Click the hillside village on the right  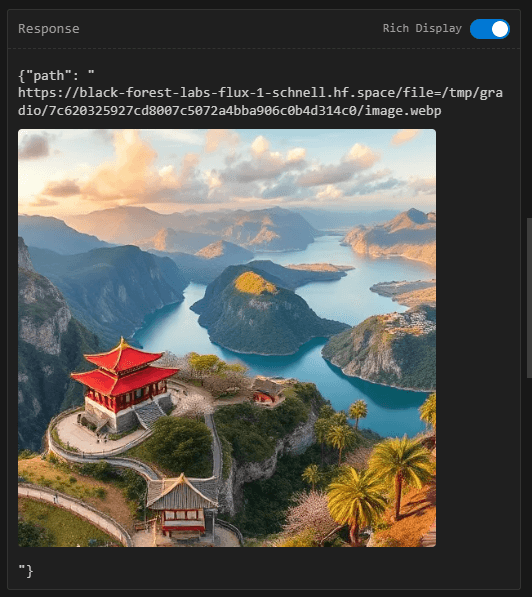pos(409,323)
